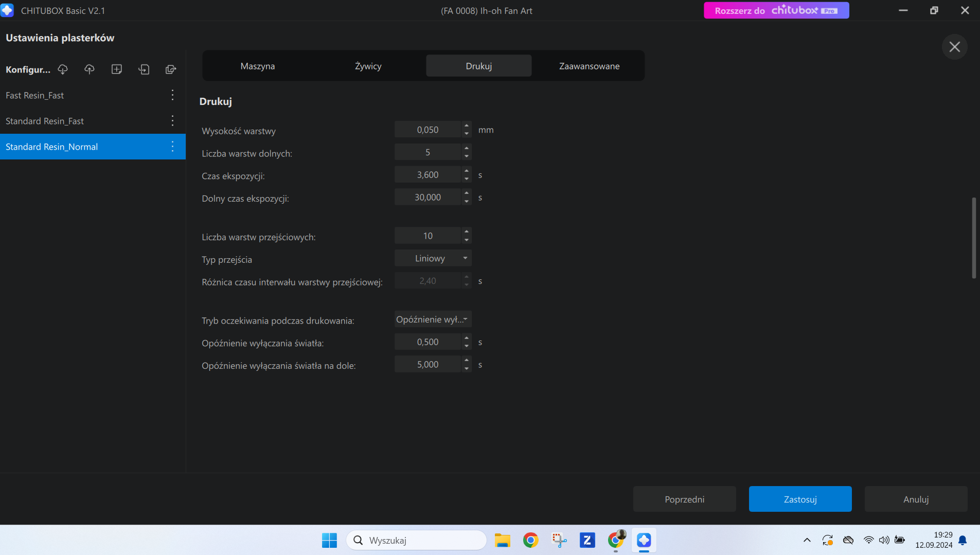
Task: Open Wi-Fi network settings tray icon
Action: tap(868, 540)
